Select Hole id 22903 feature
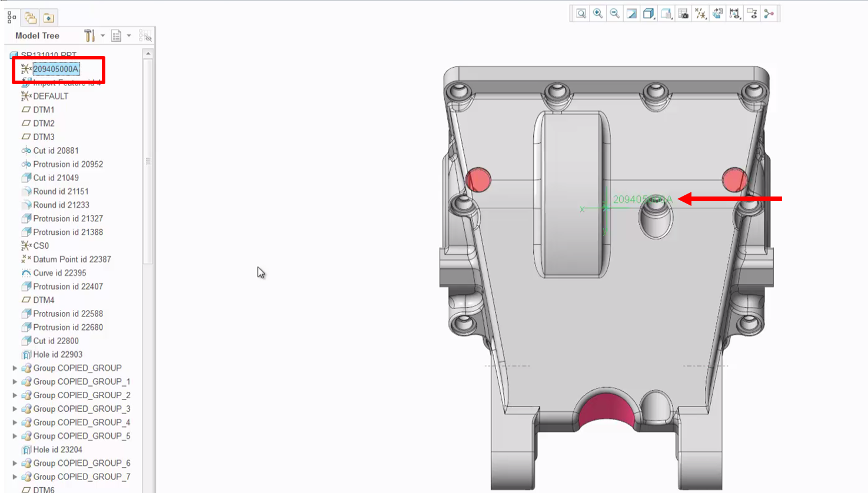 pyautogui.click(x=52, y=354)
